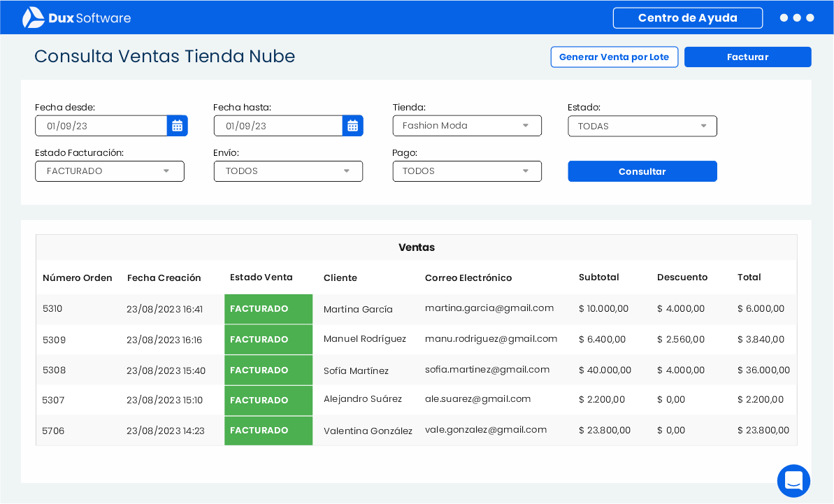834x504 pixels.
Task: Click the Fecha Creación column header
Action: pos(164,278)
